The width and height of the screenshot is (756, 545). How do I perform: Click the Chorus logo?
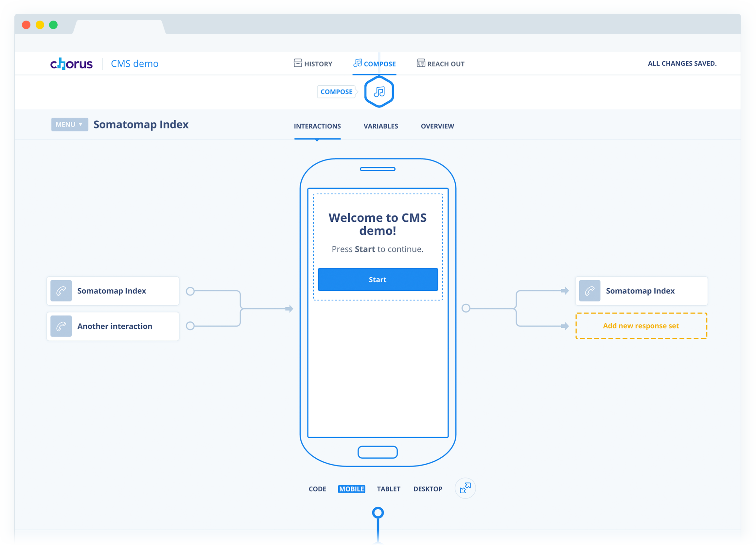(x=71, y=64)
